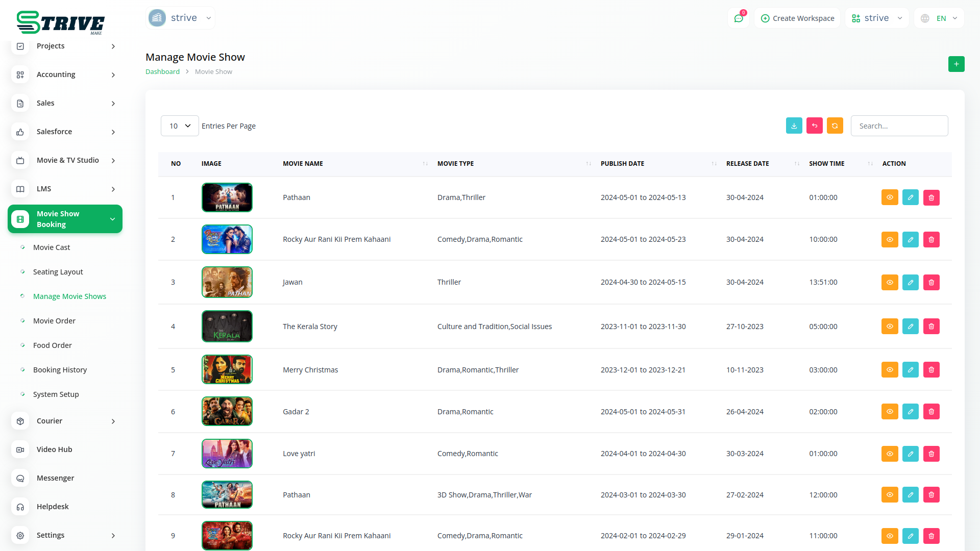The image size is (980, 551).
Task: Click the Create Workspace button
Action: 797,18
